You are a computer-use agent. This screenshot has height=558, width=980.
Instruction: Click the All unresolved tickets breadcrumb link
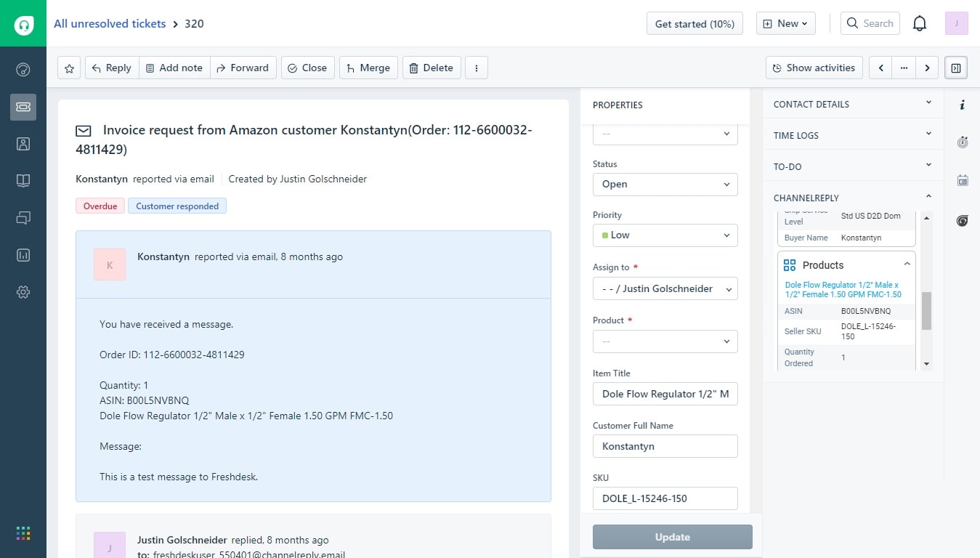[x=110, y=23]
